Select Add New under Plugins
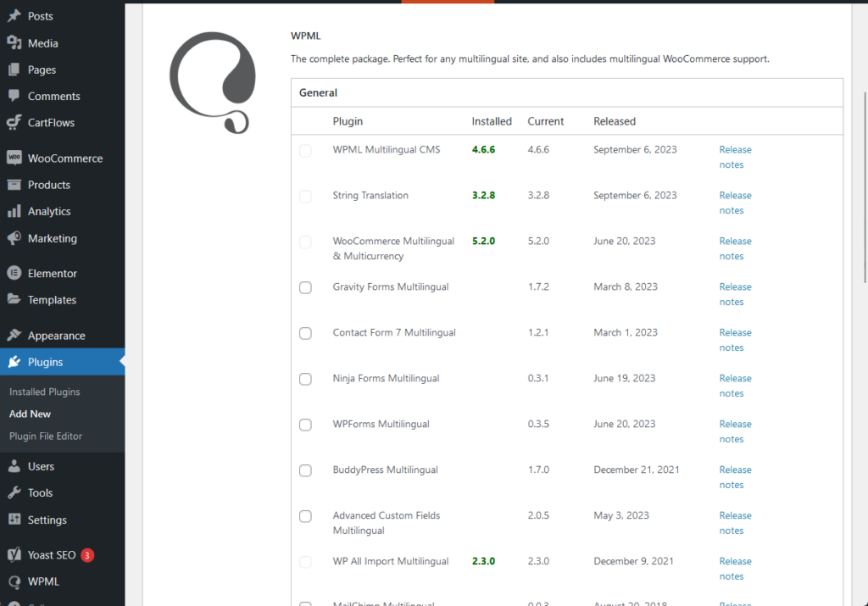This screenshot has height=606, width=868. pos(30,414)
